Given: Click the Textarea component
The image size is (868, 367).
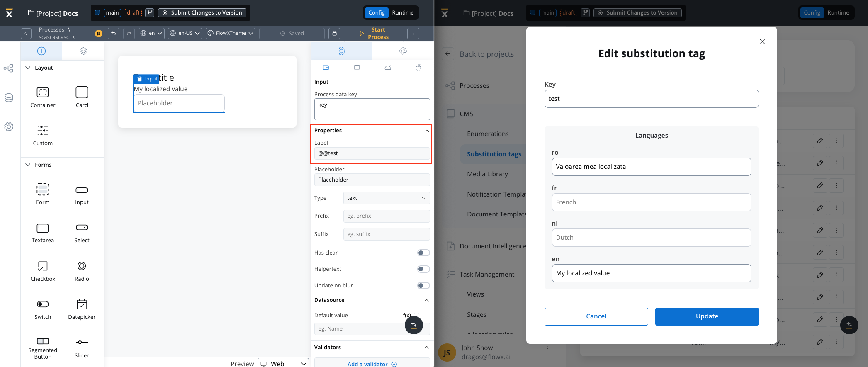Looking at the screenshot, I should pyautogui.click(x=43, y=233).
